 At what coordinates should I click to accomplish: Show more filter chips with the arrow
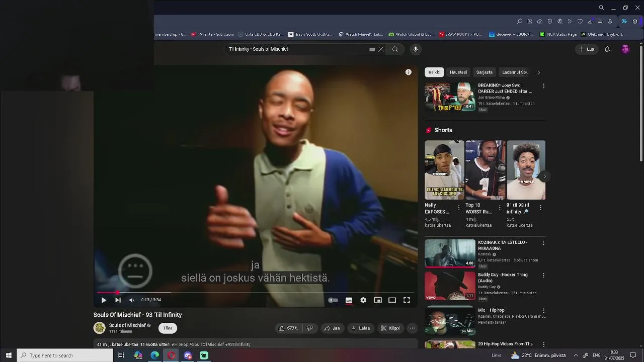click(x=539, y=72)
